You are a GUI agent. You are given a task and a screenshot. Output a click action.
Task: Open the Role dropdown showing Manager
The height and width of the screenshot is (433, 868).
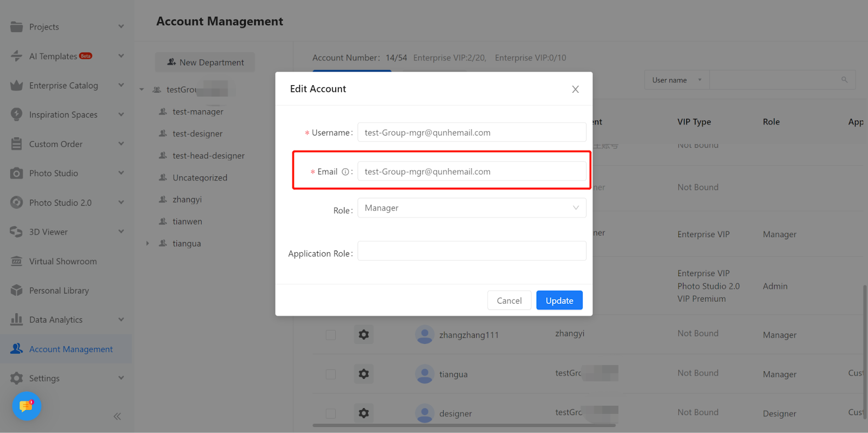(x=471, y=208)
